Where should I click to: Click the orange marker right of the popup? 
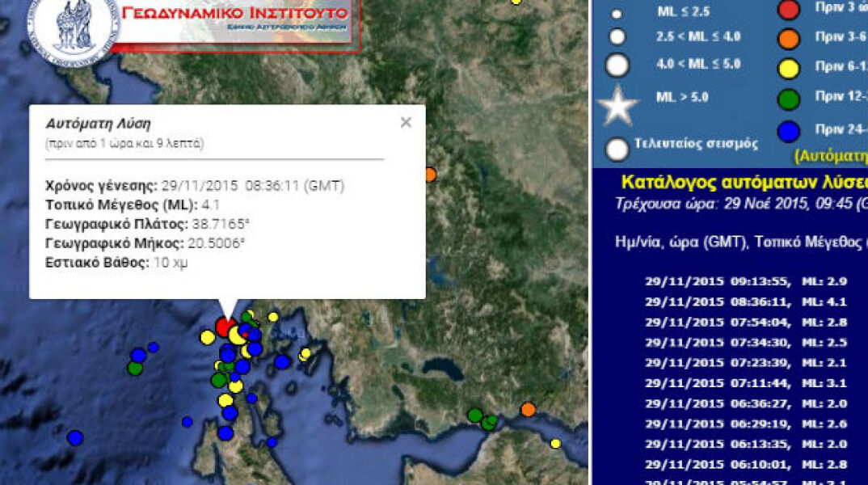[x=430, y=174]
